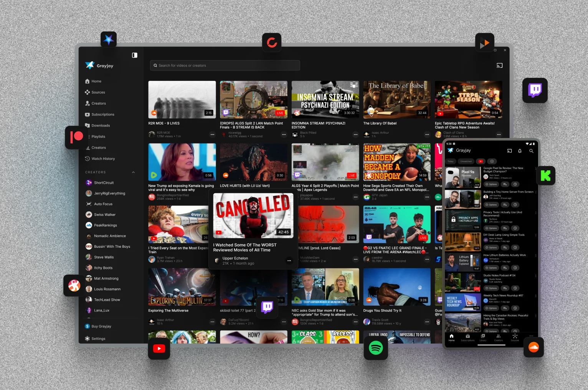Open Buy Grayjay link in sidebar

101,326
